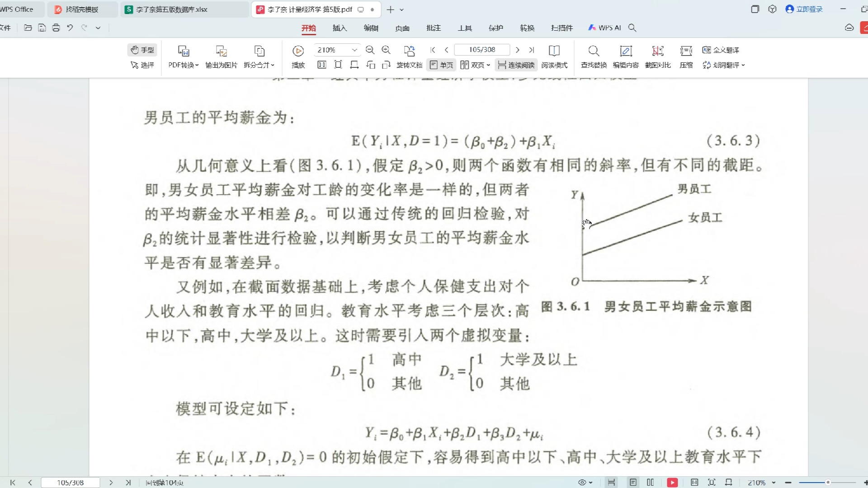The image size is (868, 488).
Task: Switch to the 找稻壳模板 tab
Action: [82, 9]
